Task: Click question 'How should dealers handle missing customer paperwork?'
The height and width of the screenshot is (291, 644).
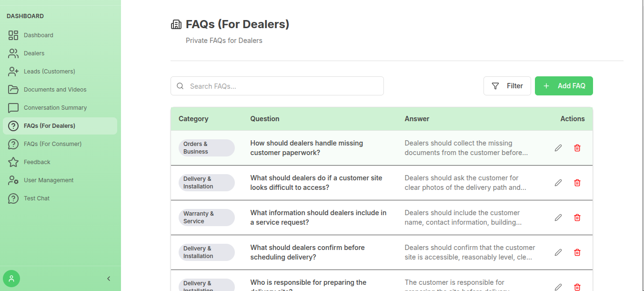Action: [307, 148]
